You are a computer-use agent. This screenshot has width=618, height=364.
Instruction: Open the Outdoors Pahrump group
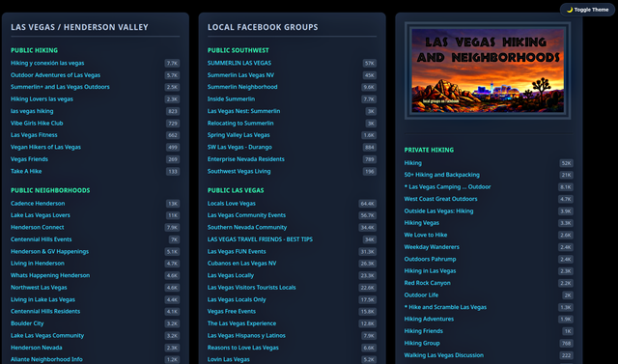430,259
